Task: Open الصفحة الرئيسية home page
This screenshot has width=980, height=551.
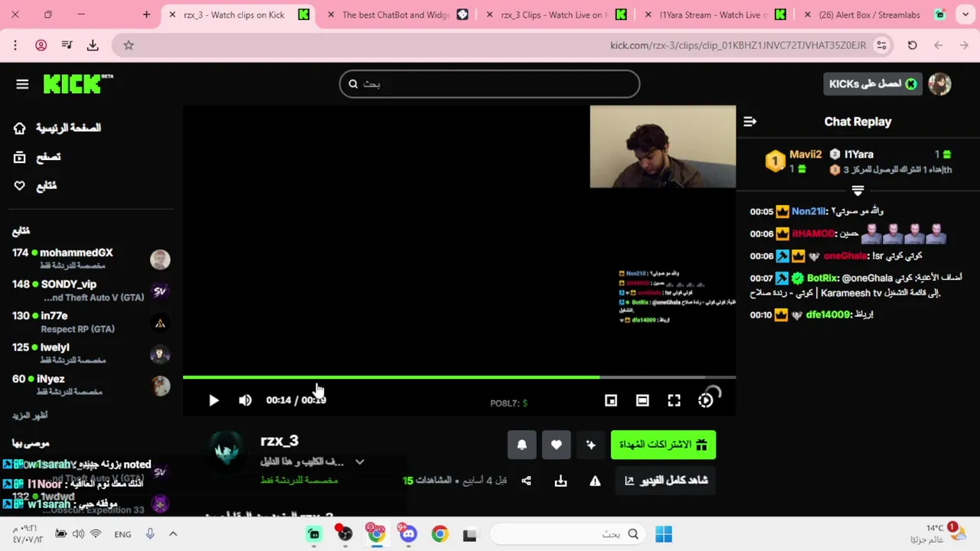Action: tap(57, 128)
